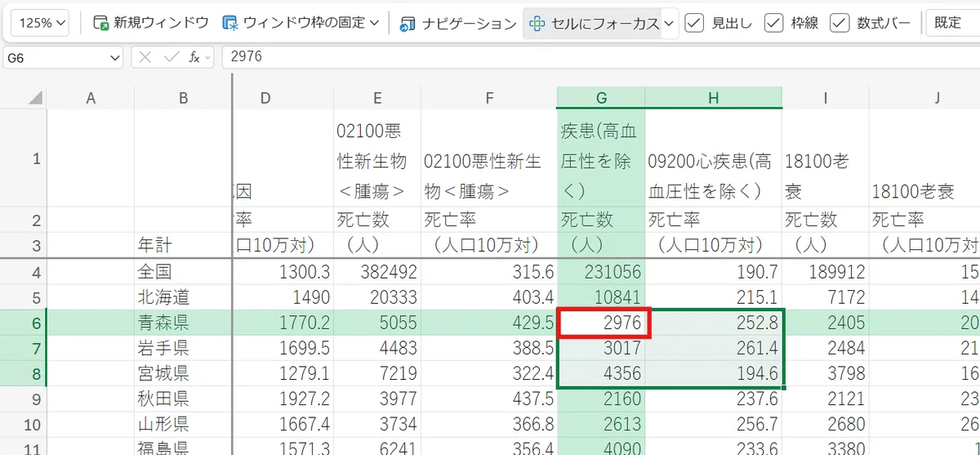Select row 1 header

pos(23,158)
